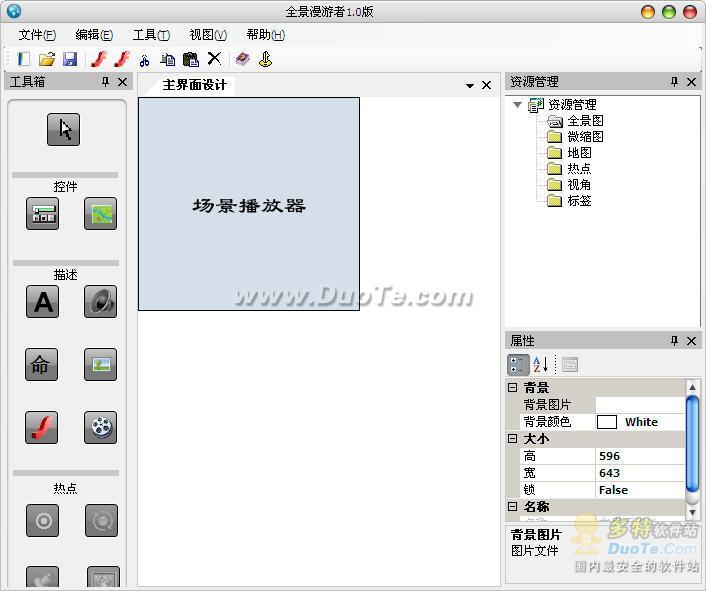This screenshot has height=591, width=706.
Task: Close the 属性 panel
Action: (x=692, y=341)
